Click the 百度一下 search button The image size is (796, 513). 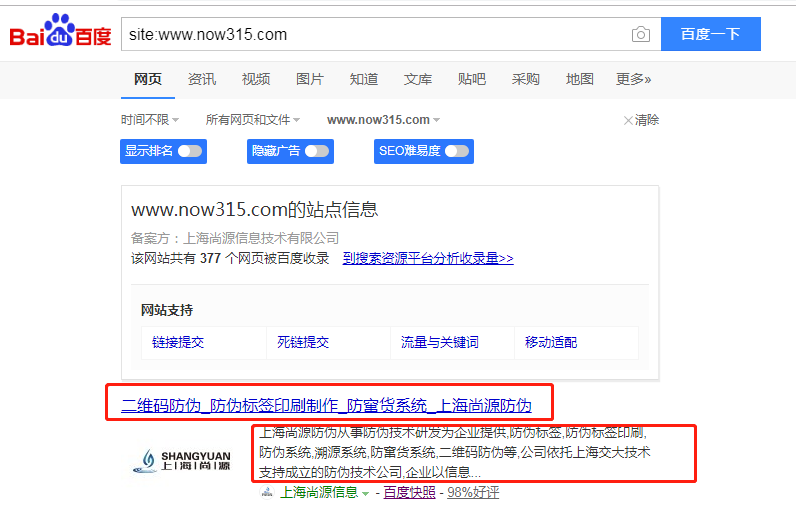711,34
